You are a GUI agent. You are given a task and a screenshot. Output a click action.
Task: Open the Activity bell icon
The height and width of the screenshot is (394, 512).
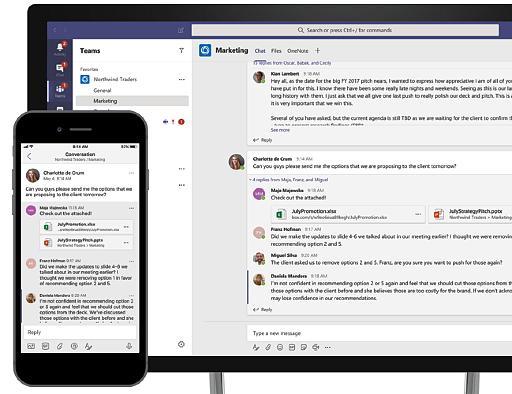pos(60,49)
